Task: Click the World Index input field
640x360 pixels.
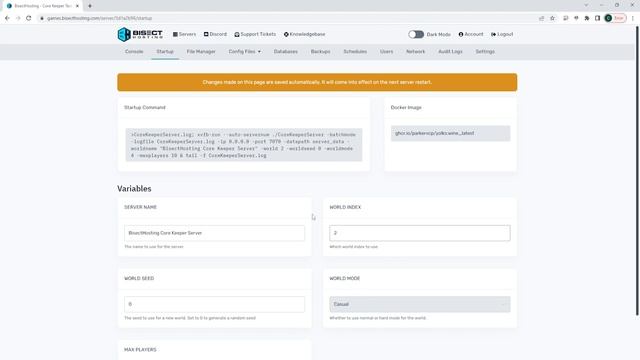Action: click(420, 233)
